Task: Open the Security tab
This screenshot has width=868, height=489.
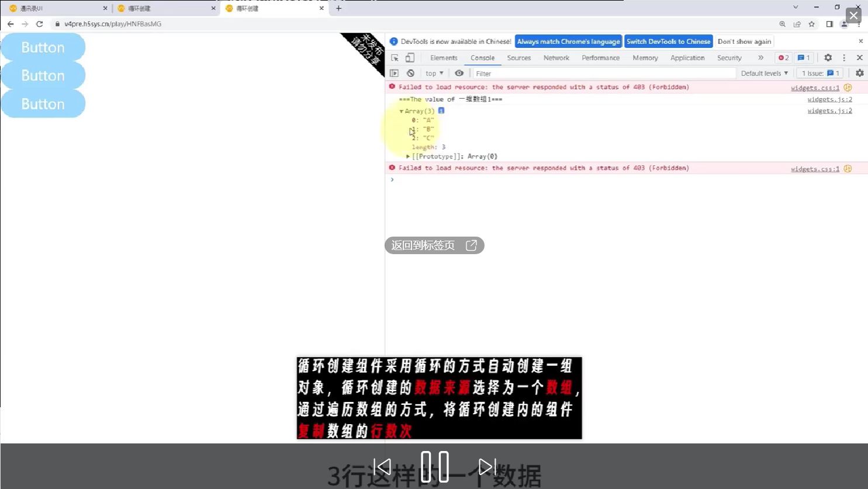Action: (x=729, y=58)
